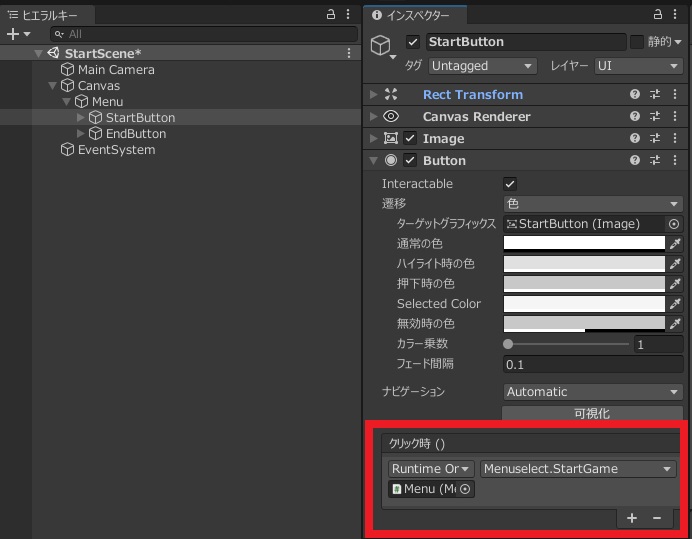Screen dimensions: 692x539
Task: Open presets for the Rect Transform component
Action: click(x=655, y=94)
